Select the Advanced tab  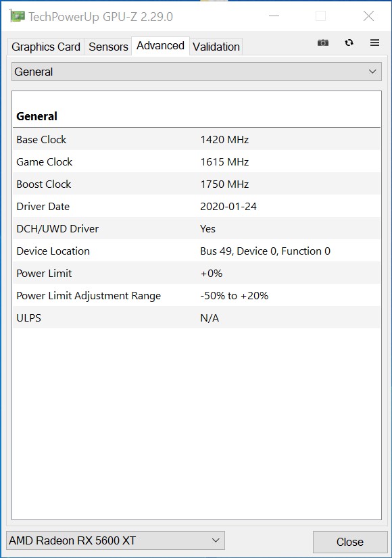click(x=161, y=46)
